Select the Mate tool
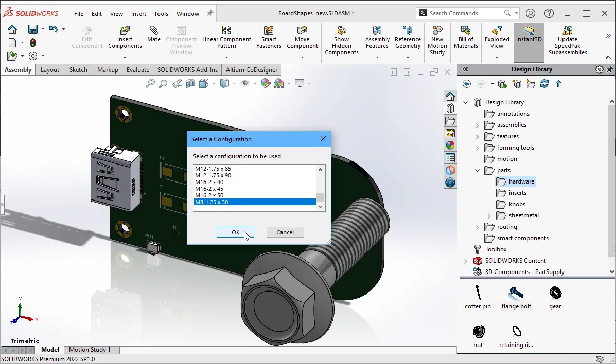This screenshot has width=616, height=364. point(153,31)
